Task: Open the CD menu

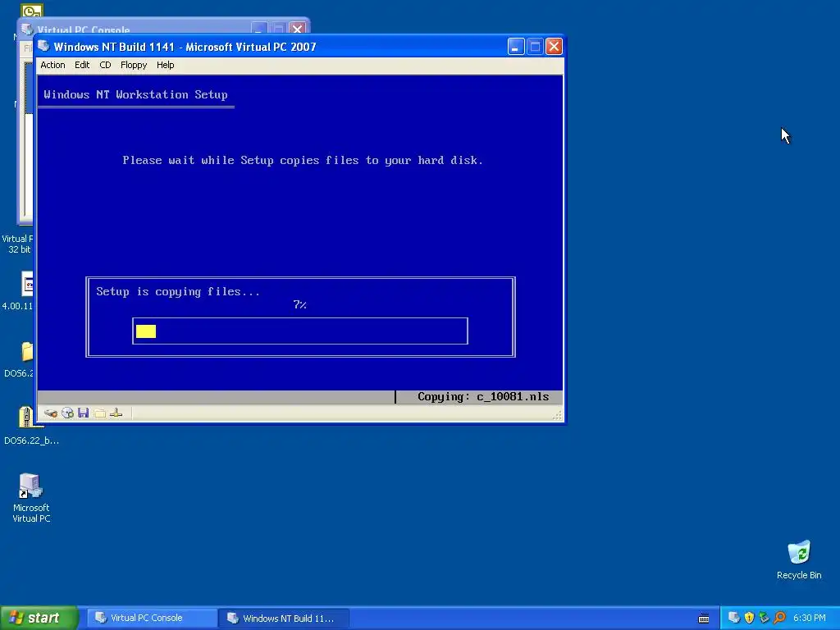Action: tap(105, 65)
